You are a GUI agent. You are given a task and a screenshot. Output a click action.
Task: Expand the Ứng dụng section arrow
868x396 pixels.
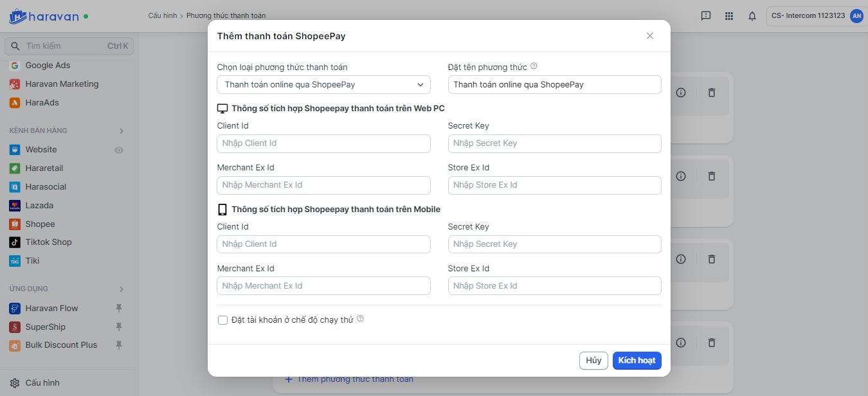(121, 289)
